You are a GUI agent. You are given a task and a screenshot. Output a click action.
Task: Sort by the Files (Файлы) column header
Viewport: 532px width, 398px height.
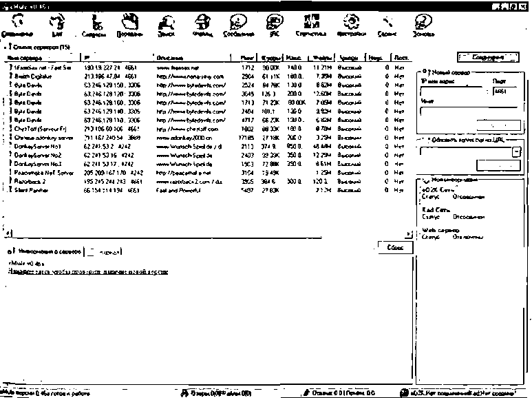point(321,58)
